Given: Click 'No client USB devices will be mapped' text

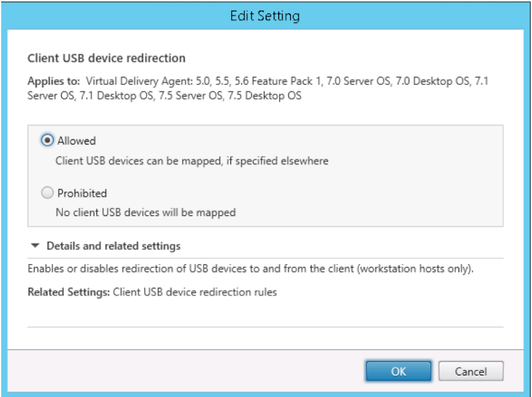Looking at the screenshot, I should tap(145, 213).
